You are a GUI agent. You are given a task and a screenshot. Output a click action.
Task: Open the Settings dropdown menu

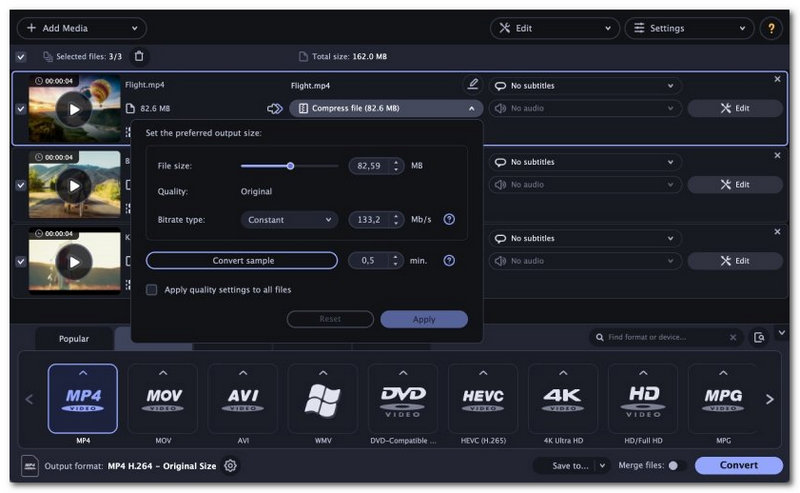point(689,28)
